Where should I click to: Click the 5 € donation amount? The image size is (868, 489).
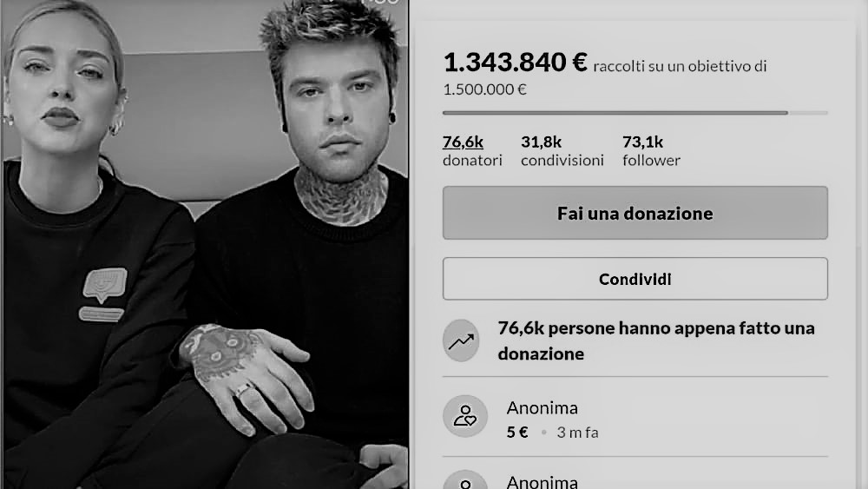click(517, 432)
